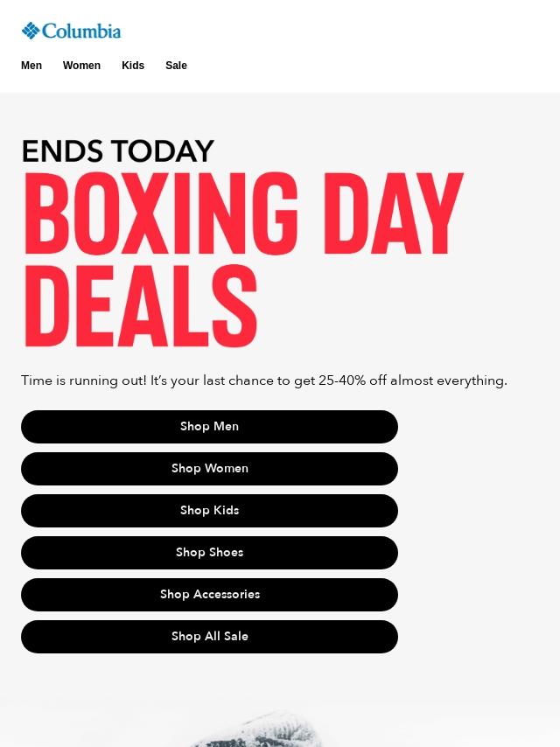Click the snowy product image at bottom
The width and height of the screenshot is (560, 747).
pos(262,726)
